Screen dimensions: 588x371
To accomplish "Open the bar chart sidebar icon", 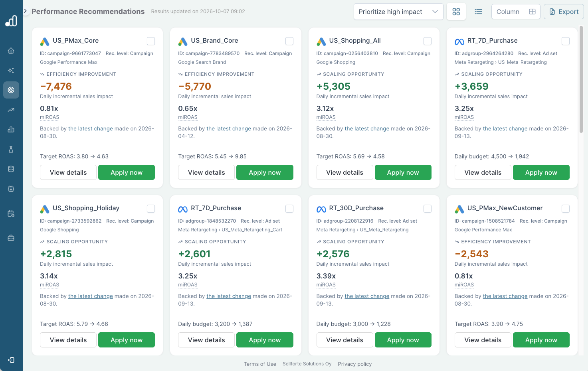I will [x=11, y=130].
